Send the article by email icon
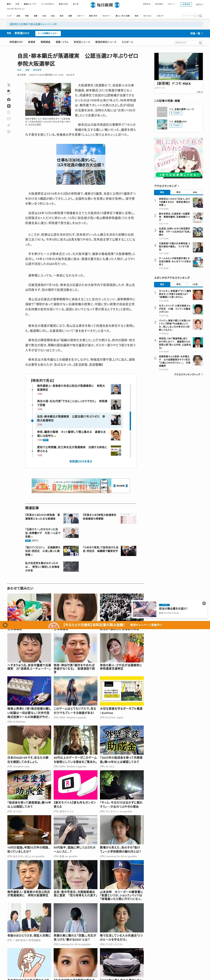210x980 pixels. click(x=9, y=119)
